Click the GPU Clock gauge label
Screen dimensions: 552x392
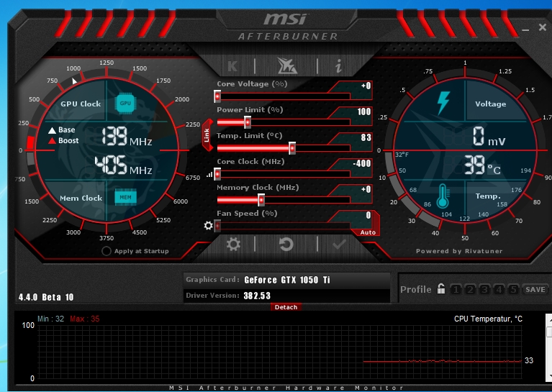(81, 104)
